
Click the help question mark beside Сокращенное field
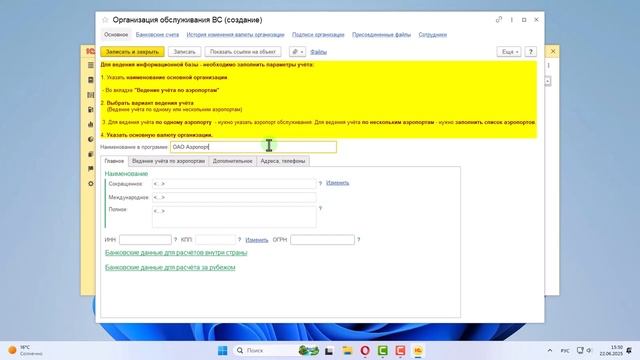(320, 184)
